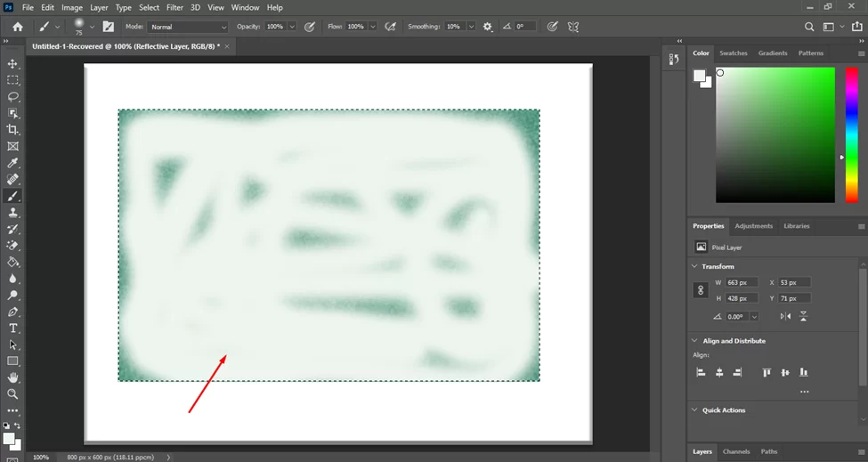Viewport: 868px width, 462px height.
Task: Select the Eraser tool
Action: (x=12, y=246)
